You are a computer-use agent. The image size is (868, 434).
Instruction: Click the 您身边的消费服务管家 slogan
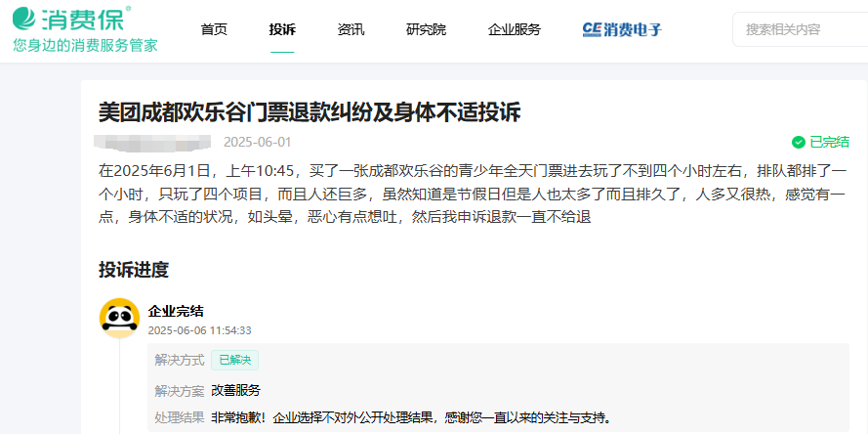point(85,45)
